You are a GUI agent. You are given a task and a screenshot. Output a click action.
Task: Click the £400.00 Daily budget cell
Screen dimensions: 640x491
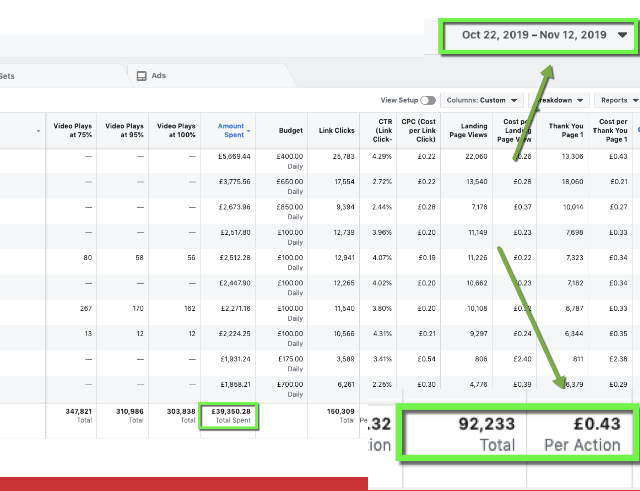[290, 161]
